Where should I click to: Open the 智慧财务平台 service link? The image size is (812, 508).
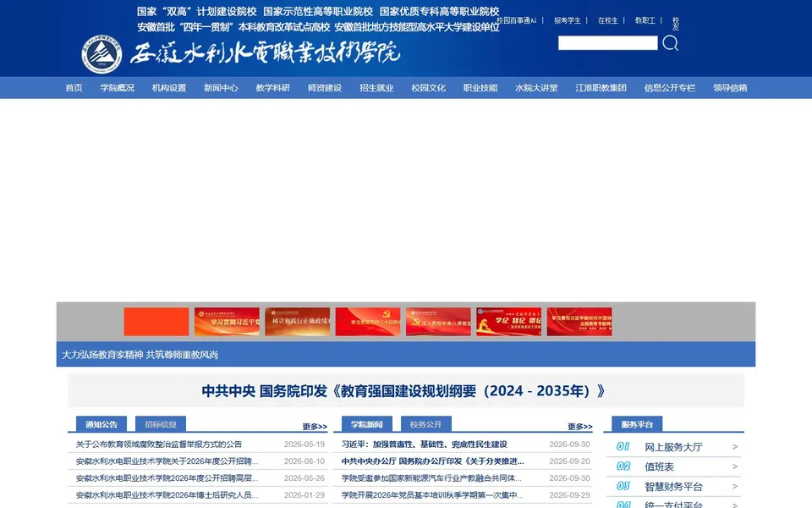coord(673,486)
